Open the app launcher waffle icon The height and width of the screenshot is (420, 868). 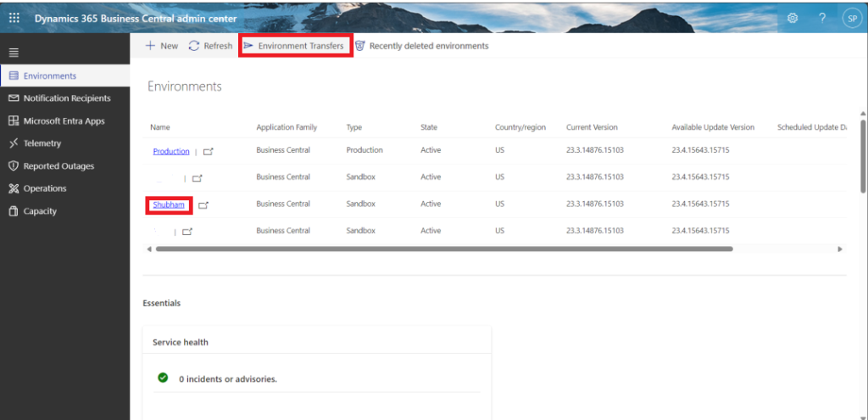[x=14, y=19]
